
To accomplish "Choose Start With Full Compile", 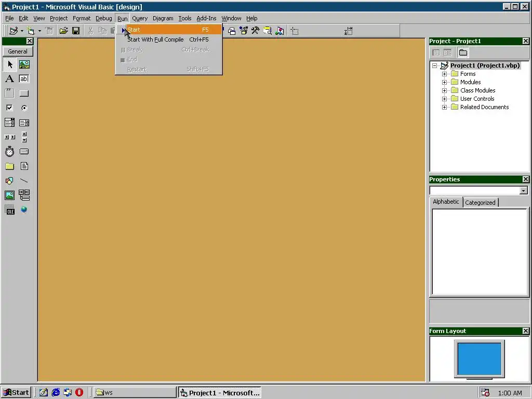I will point(169,39).
